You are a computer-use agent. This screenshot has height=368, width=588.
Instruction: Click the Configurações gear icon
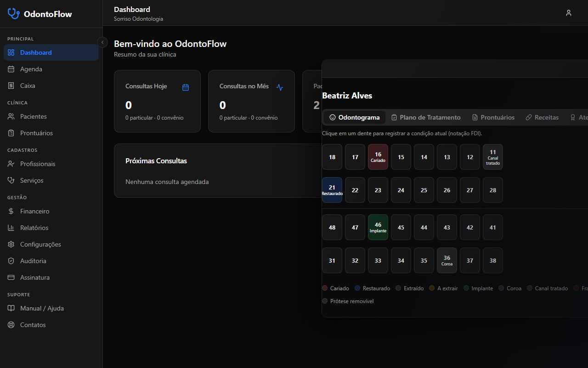click(11, 244)
